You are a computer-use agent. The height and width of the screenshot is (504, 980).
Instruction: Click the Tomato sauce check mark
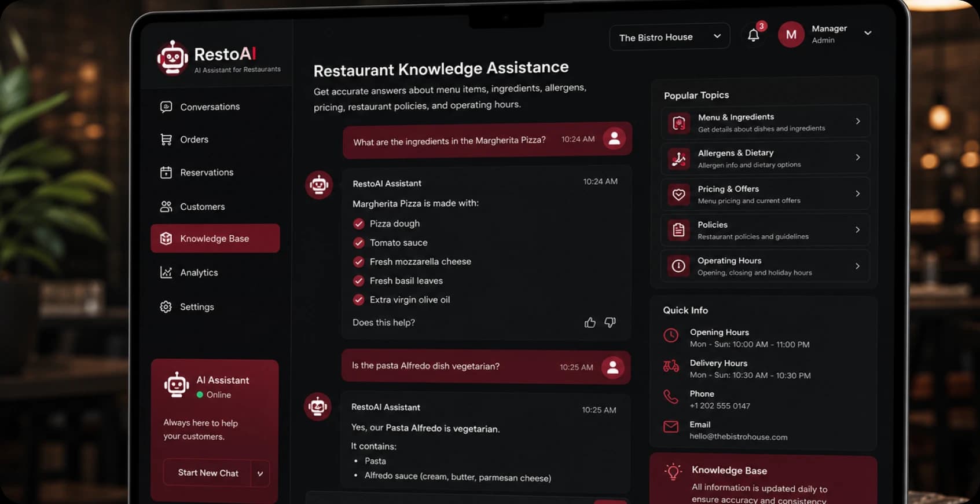(359, 243)
